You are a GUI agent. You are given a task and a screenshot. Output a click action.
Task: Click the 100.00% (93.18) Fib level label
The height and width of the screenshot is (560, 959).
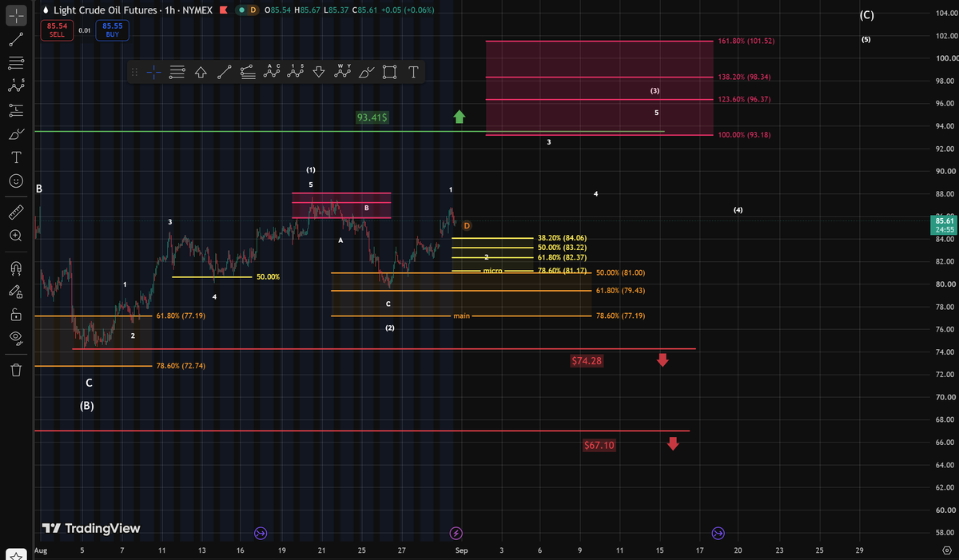[x=746, y=135]
